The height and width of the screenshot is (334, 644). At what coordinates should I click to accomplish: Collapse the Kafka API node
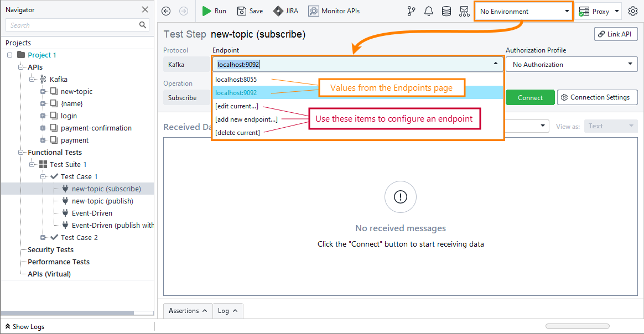pyautogui.click(x=32, y=79)
